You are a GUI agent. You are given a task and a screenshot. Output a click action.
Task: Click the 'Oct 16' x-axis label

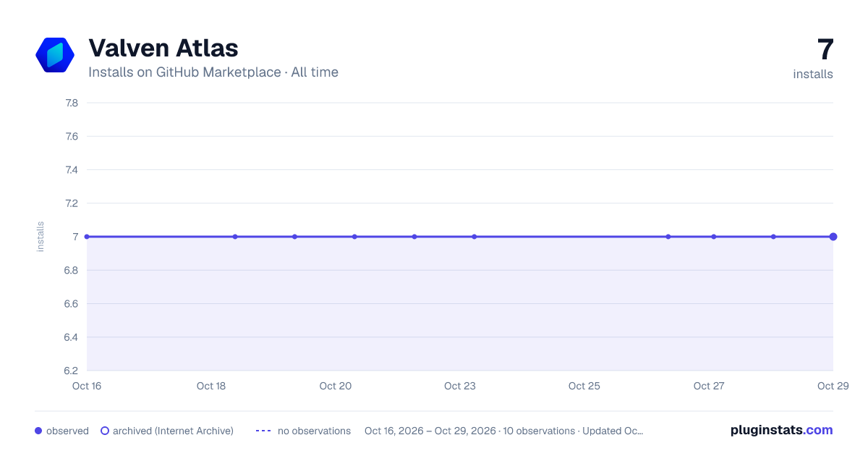point(87,386)
